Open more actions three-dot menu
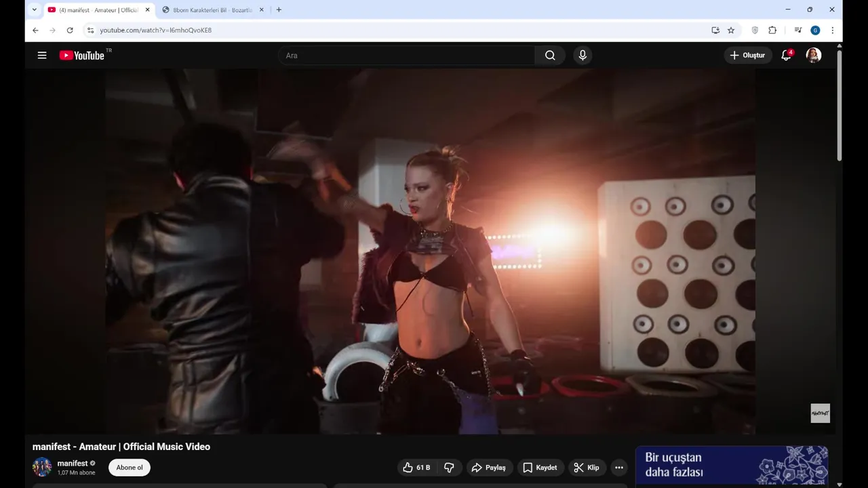Image resolution: width=868 pixels, height=488 pixels. point(618,468)
